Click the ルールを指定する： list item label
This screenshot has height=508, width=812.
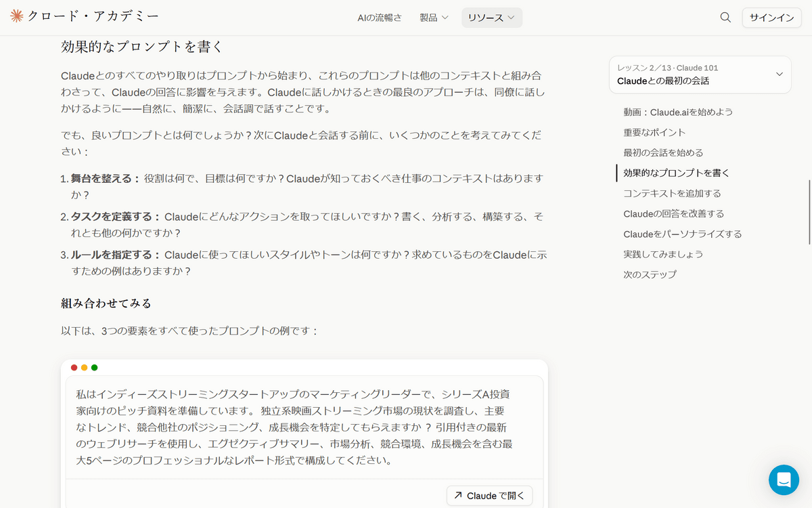click(x=116, y=255)
